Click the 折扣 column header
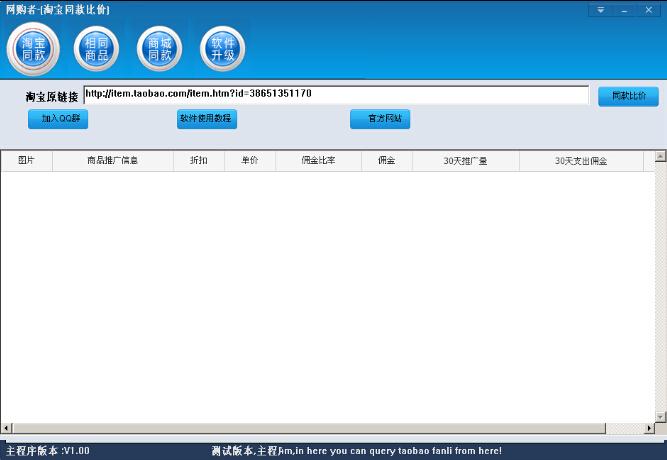The width and height of the screenshot is (667, 460). tap(198, 161)
